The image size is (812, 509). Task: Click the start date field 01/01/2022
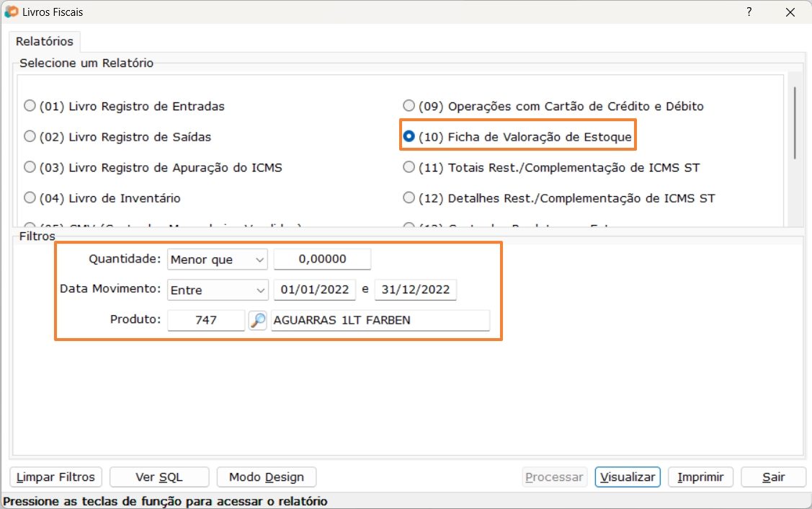tap(315, 290)
